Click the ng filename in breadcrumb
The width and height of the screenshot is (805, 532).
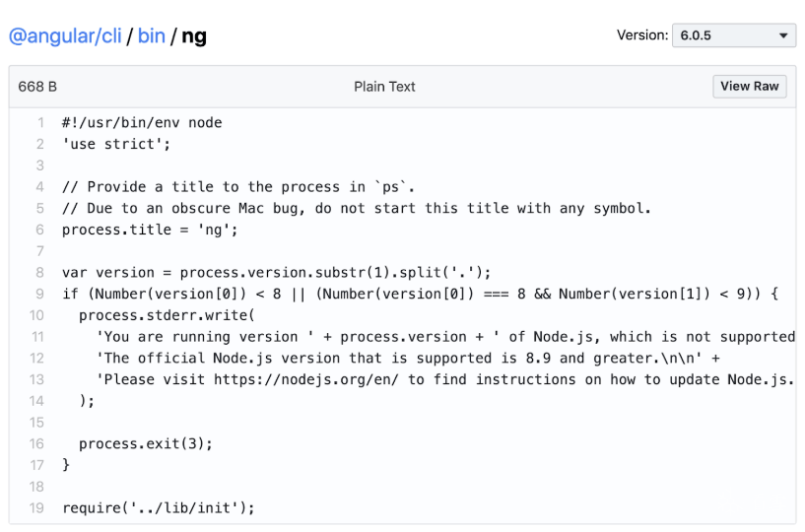point(194,36)
